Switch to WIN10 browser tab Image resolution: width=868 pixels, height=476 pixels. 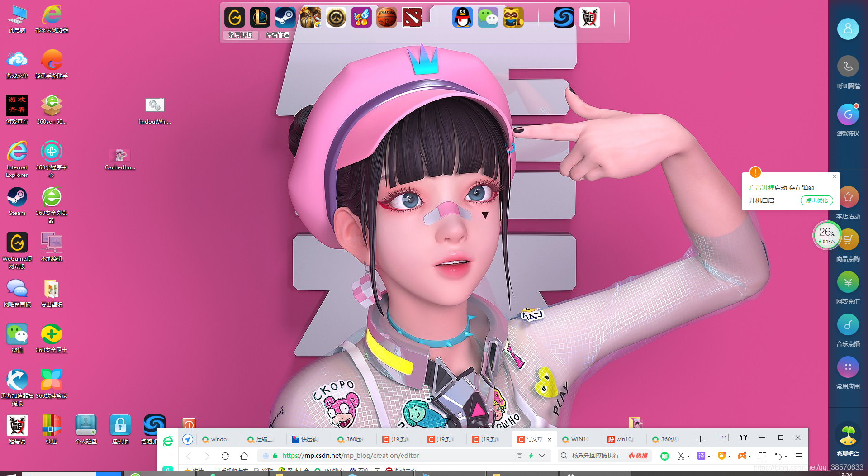click(579, 439)
